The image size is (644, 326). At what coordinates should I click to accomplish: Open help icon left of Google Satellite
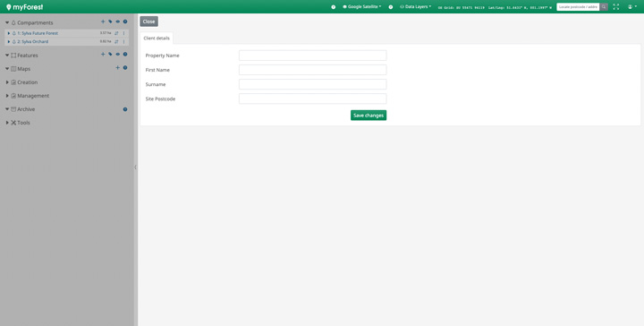coord(333,7)
